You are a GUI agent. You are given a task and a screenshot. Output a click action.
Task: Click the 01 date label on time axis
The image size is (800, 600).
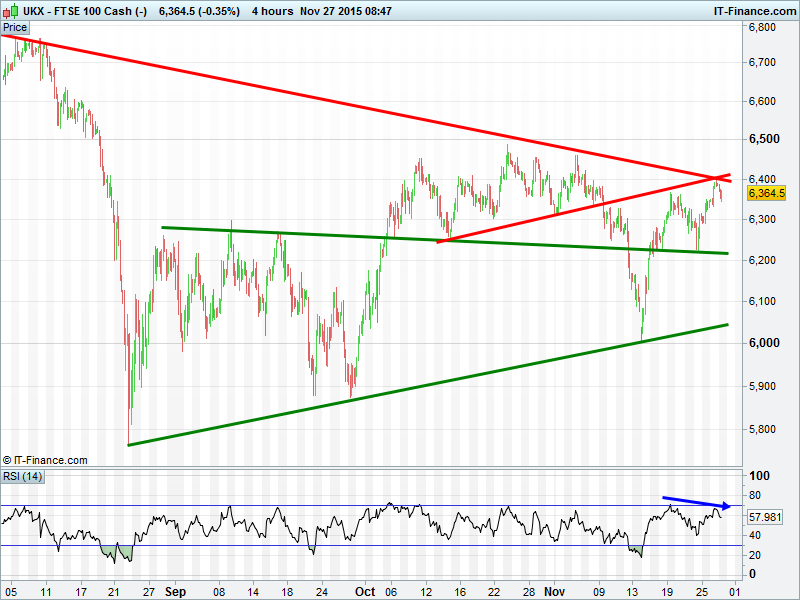tap(735, 592)
